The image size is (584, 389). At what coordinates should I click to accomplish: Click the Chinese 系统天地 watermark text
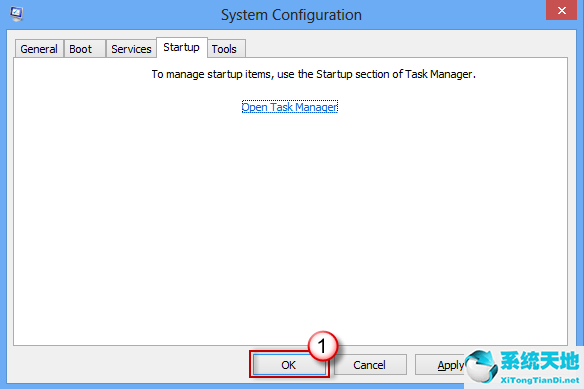[540, 361]
